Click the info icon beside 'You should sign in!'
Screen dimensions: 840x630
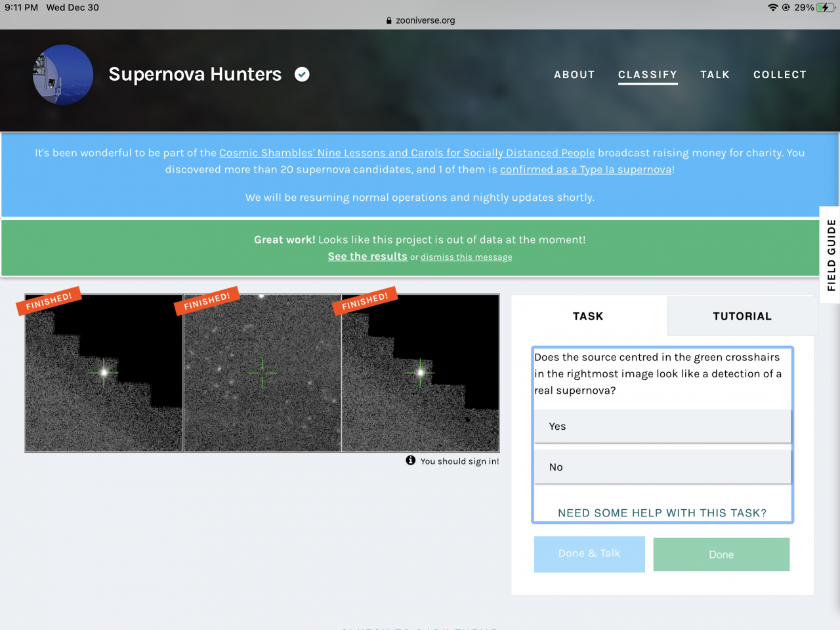tap(411, 461)
